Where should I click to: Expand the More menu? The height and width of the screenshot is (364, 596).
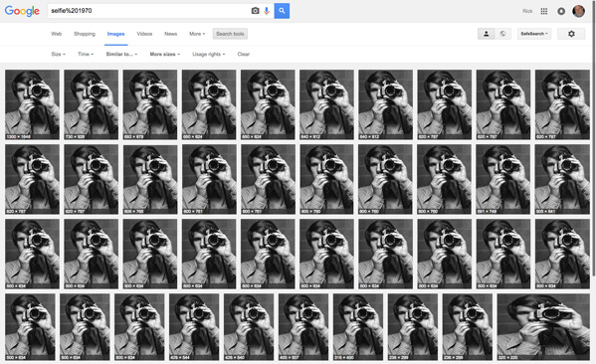click(x=197, y=34)
